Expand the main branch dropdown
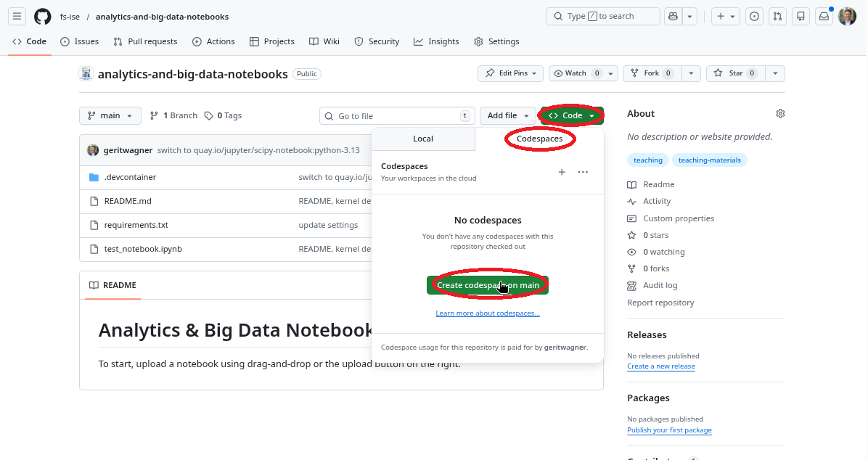Screen dimensions: 868x460 click(110, 115)
